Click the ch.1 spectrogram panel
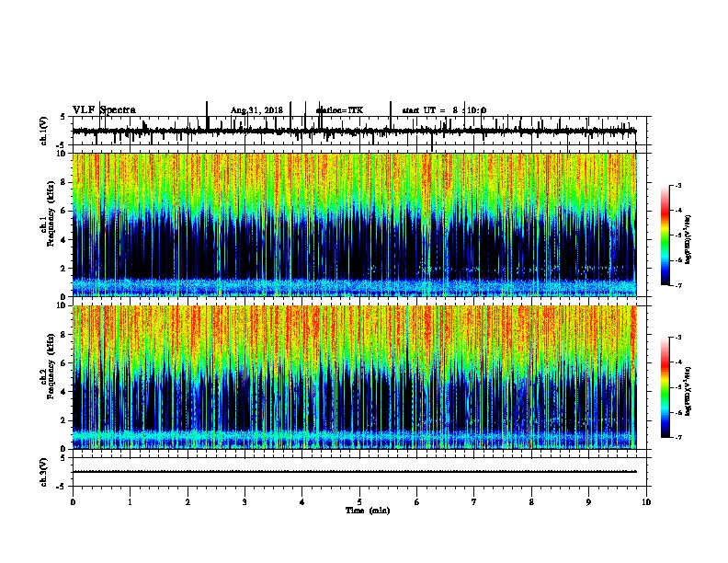 tap(355, 224)
